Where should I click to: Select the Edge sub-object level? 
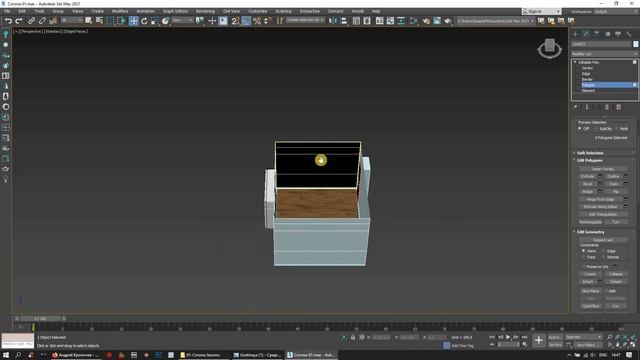tap(586, 73)
